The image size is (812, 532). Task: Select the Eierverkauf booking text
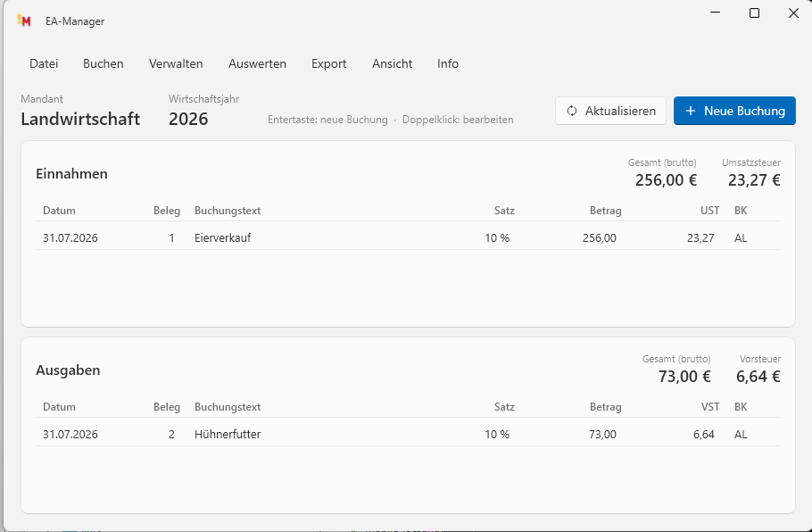[223, 238]
